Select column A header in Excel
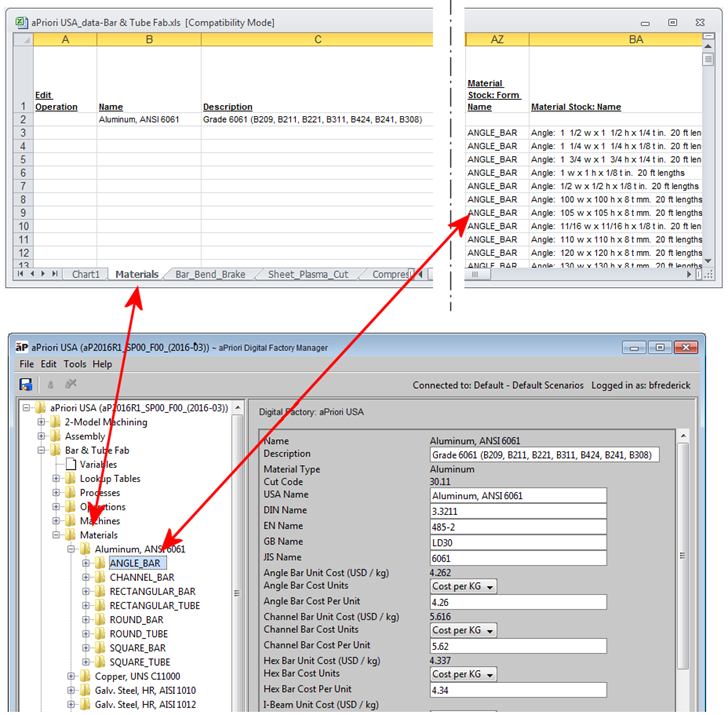728x715 pixels. pos(65,39)
